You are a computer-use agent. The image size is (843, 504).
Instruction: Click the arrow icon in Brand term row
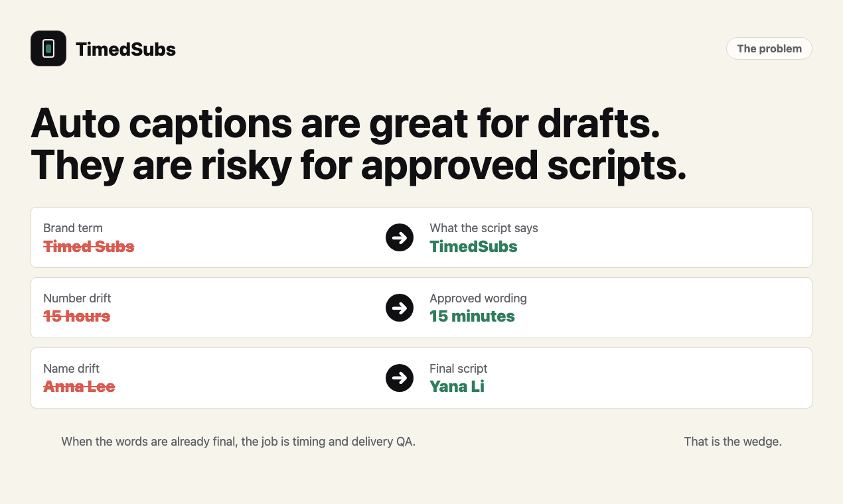coord(400,237)
